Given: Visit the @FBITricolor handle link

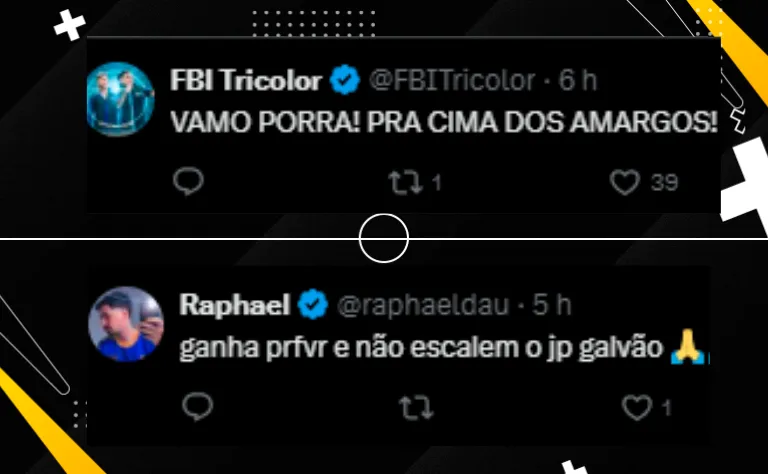Looking at the screenshot, I should coord(452,80).
